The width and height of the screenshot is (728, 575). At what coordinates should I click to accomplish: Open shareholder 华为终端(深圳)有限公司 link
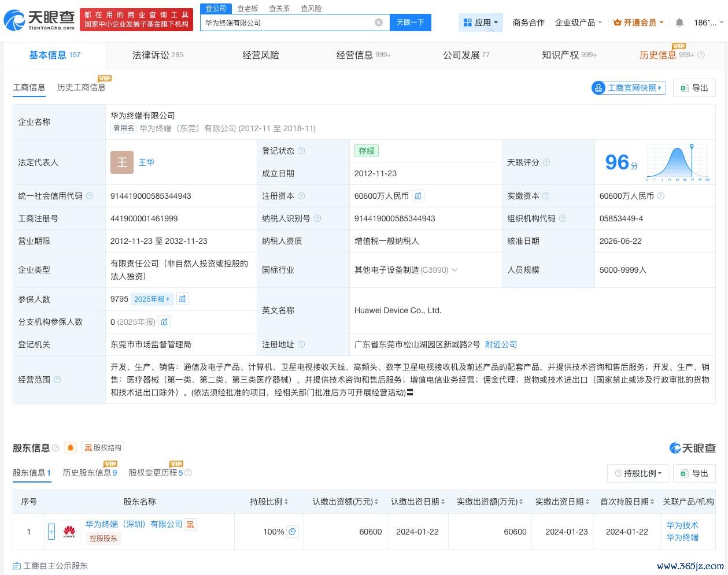point(134,524)
